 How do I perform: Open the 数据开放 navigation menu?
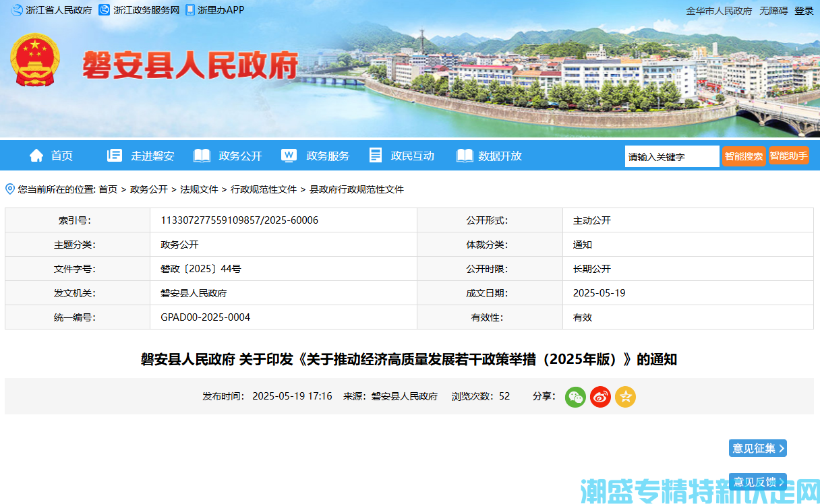pyautogui.click(x=500, y=156)
